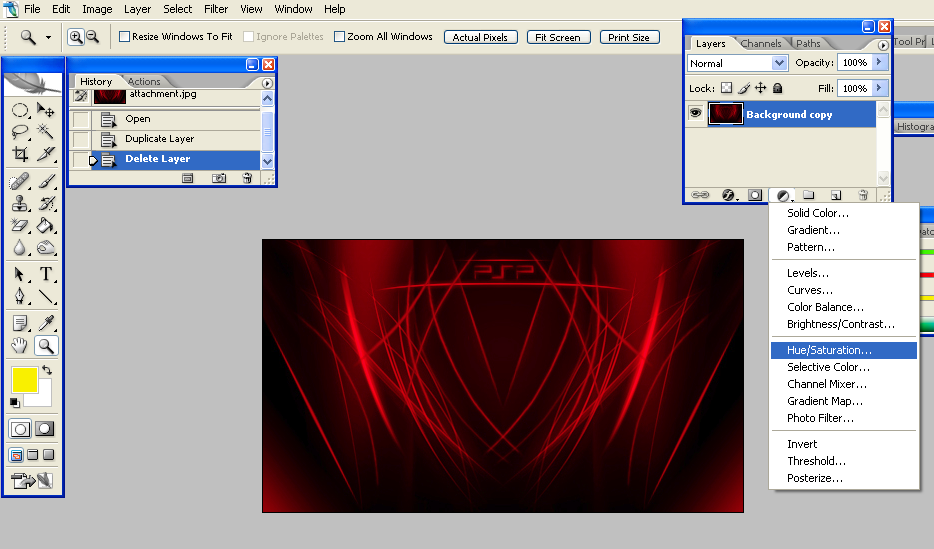
Task: Toggle Lock image pixels
Action: (743, 88)
